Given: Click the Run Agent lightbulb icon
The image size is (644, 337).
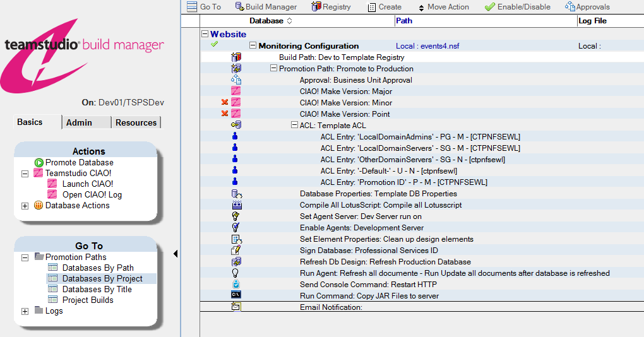Looking at the screenshot, I should (236, 273).
